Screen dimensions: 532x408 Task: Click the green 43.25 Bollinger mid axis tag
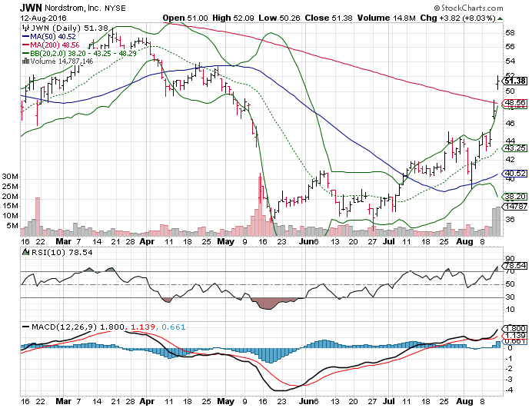tap(514, 148)
